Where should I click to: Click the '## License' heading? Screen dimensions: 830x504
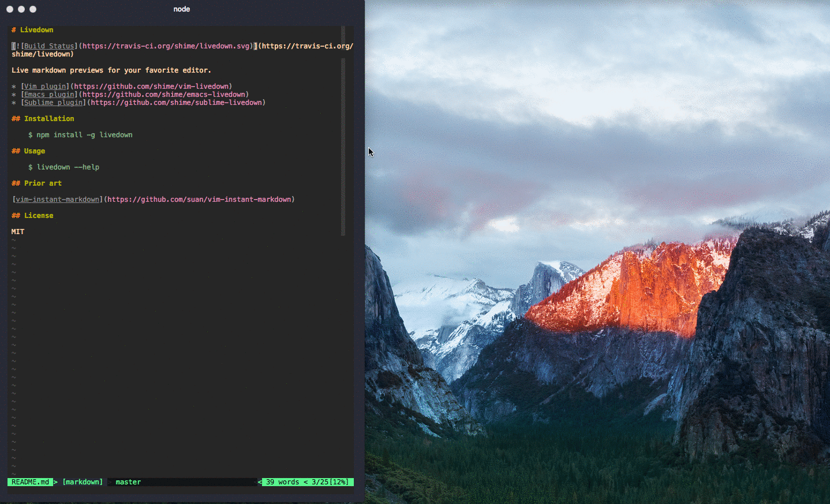click(x=32, y=216)
